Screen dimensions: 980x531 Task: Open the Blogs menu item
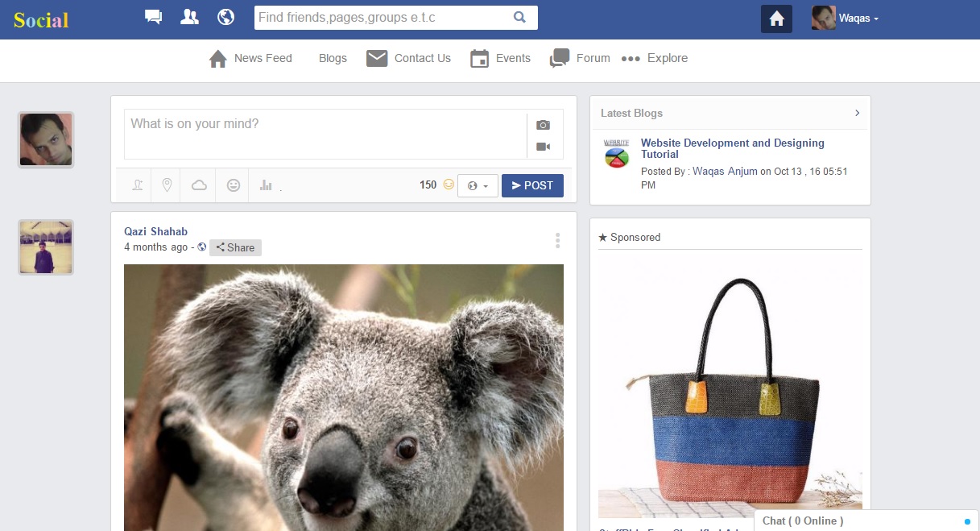click(333, 58)
